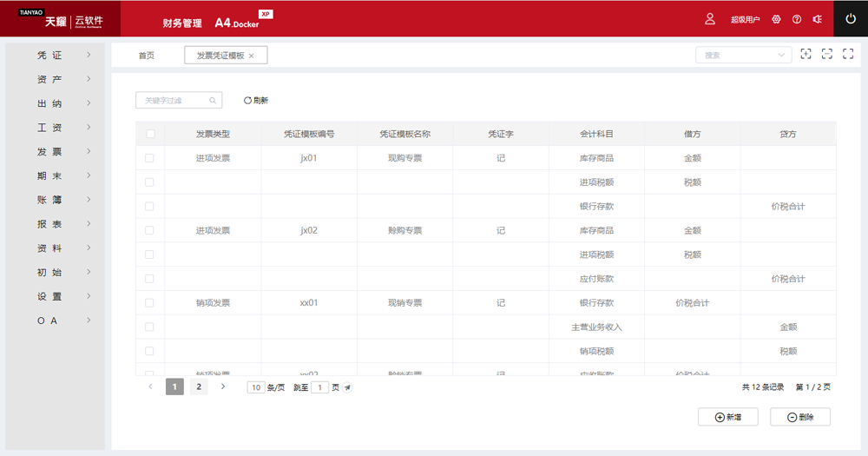Tick the select-all checkbox in table header
Image resolution: width=868 pixels, height=456 pixels.
coord(150,134)
